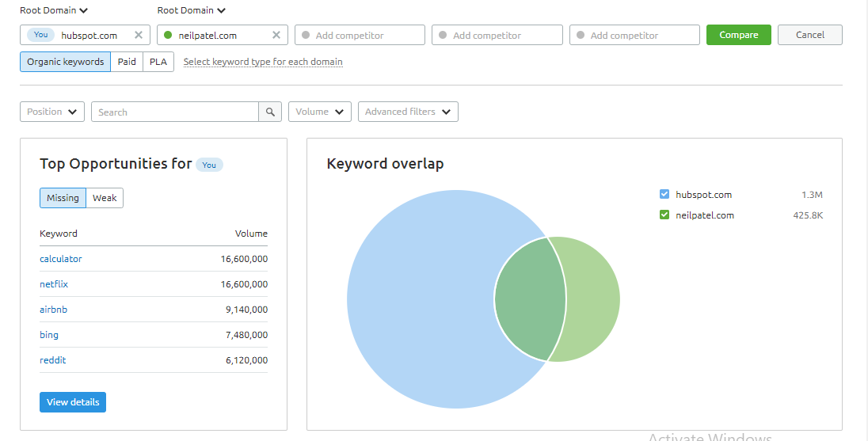This screenshot has width=868, height=441.
Task: Click the 425.8K count for neilpatel.com
Action: pyautogui.click(x=809, y=215)
